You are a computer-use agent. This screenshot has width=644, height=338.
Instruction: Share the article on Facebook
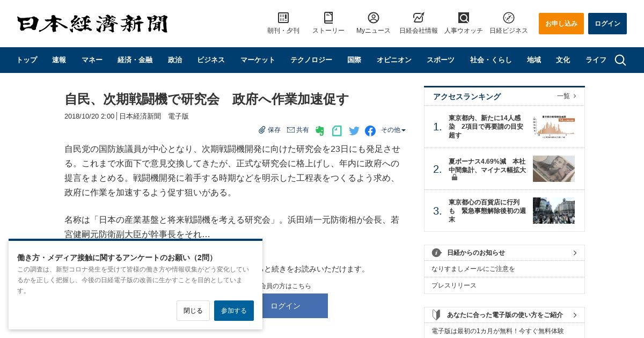click(370, 130)
